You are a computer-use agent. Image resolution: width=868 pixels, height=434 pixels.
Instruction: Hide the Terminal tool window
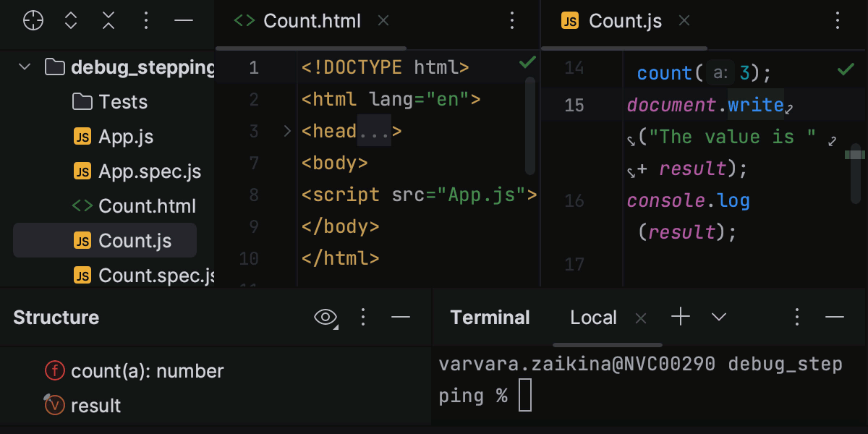tap(835, 317)
